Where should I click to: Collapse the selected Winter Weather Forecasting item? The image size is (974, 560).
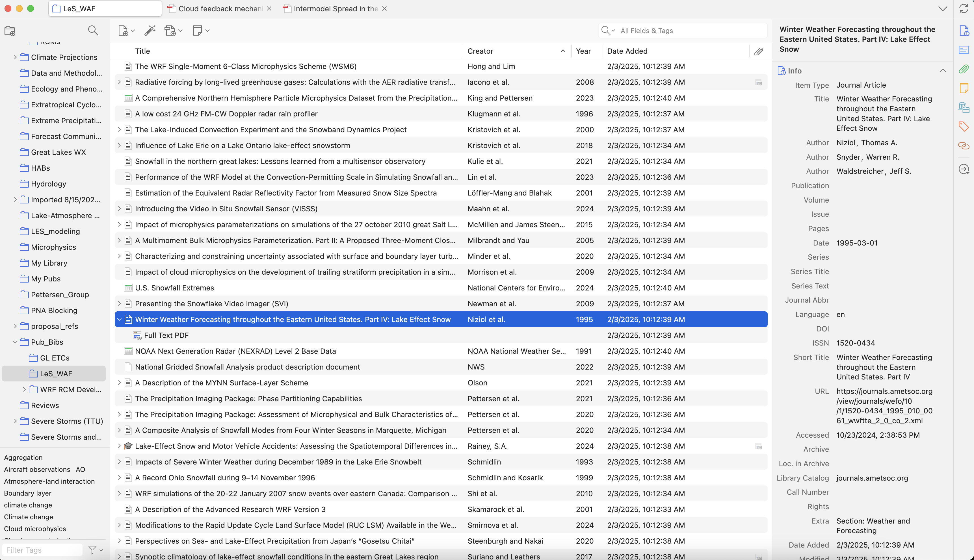click(119, 320)
